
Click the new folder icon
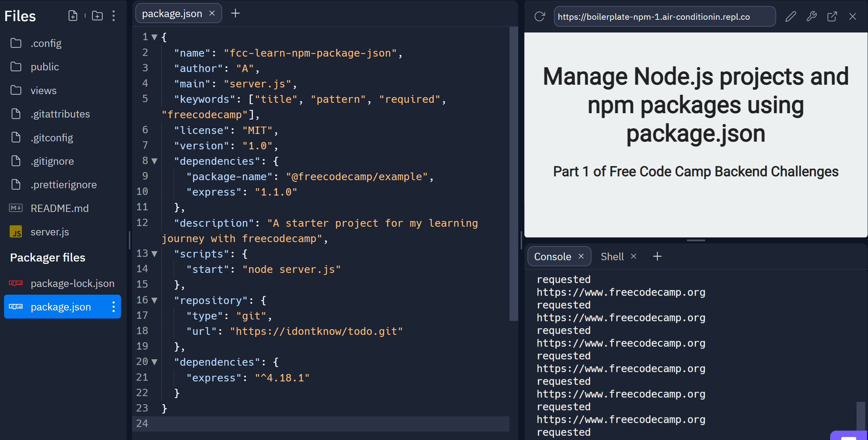click(x=98, y=16)
